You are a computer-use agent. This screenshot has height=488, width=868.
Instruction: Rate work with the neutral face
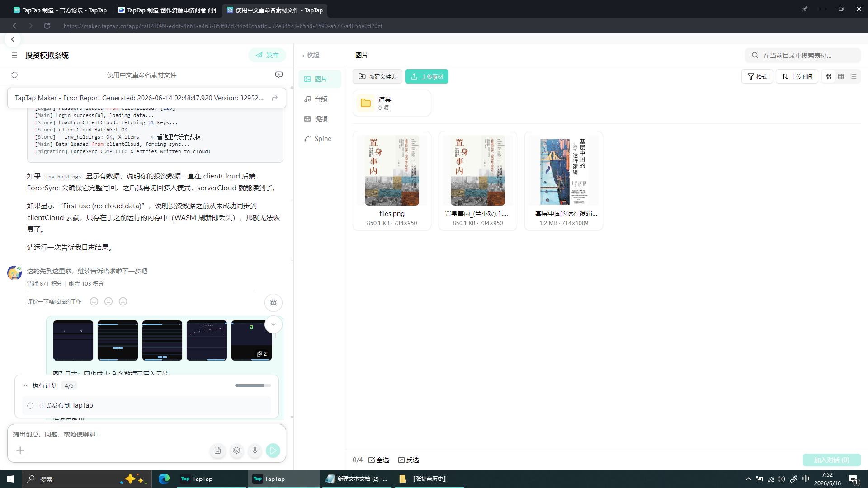[x=108, y=301]
